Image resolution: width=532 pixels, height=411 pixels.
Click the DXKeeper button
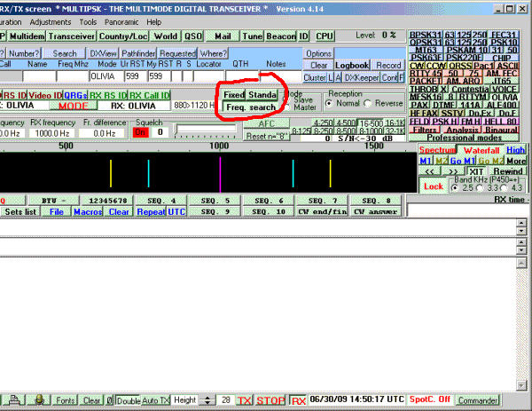click(x=362, y=78)
